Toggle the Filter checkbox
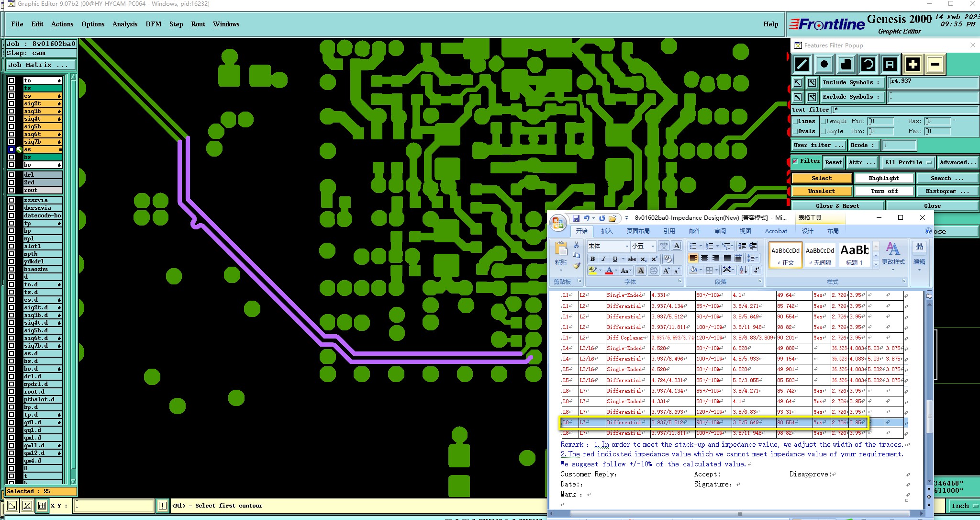This screenshot has width=980, height=520. coord(795,161)
